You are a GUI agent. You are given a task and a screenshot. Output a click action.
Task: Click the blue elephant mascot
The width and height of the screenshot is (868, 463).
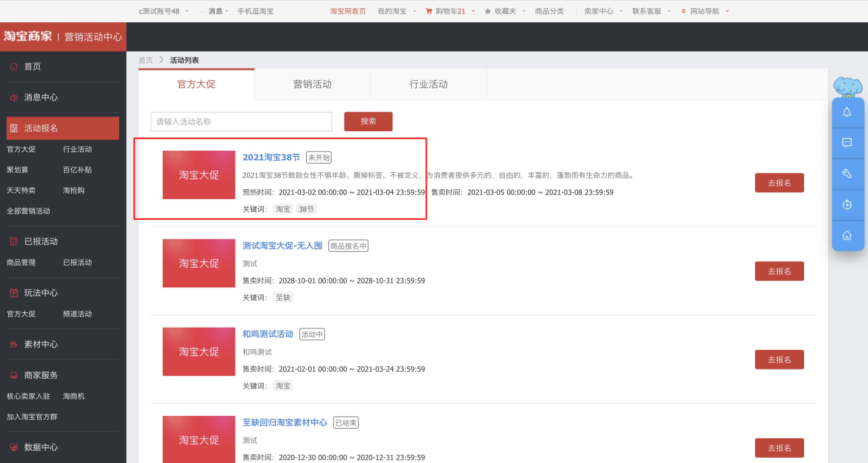848,87
